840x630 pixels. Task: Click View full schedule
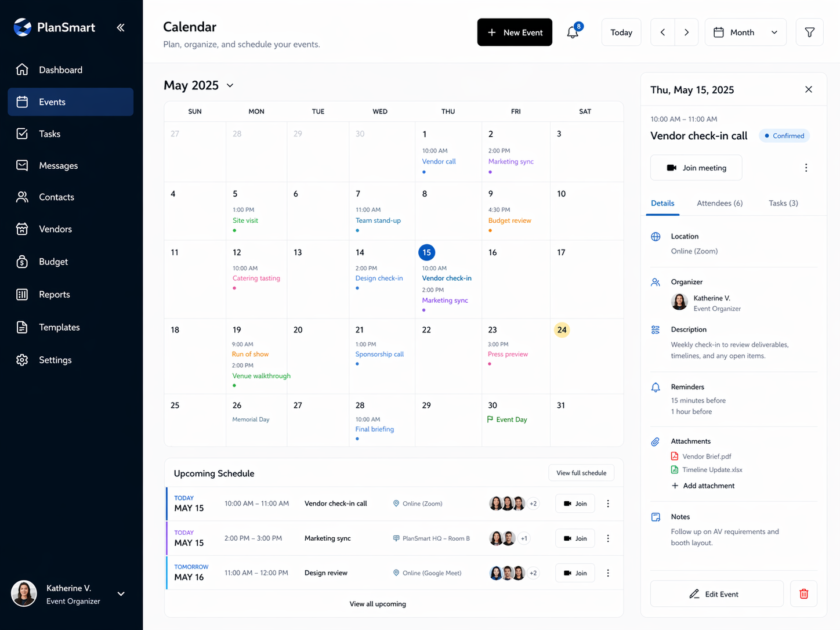581,472
